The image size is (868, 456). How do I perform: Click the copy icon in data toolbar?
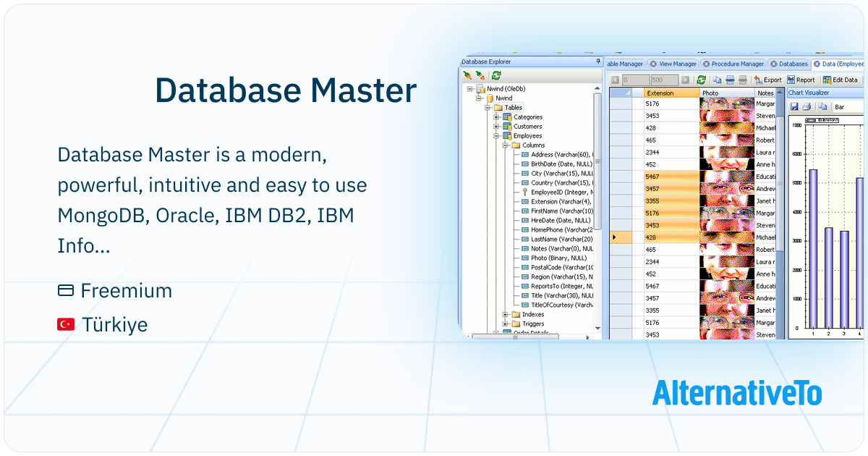(718, 80)
